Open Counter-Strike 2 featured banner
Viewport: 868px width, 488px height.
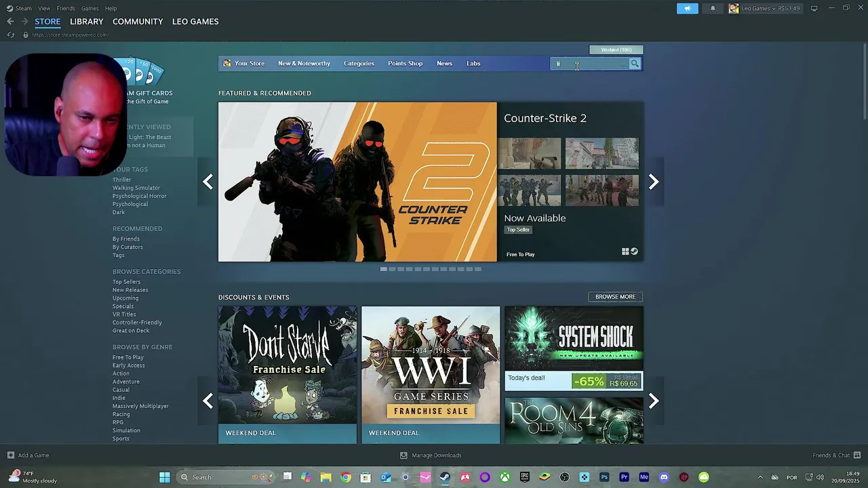pyautogui.click(x=357, y=182)
